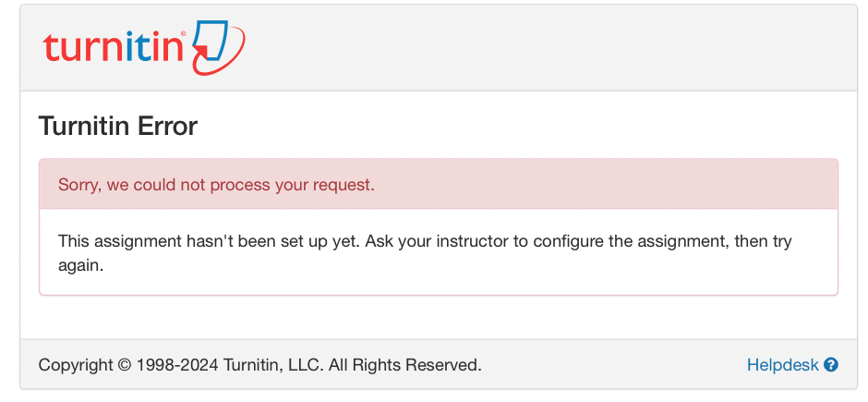
Task: Click the word 'Error' in the page heading
Action: (168, 126)
